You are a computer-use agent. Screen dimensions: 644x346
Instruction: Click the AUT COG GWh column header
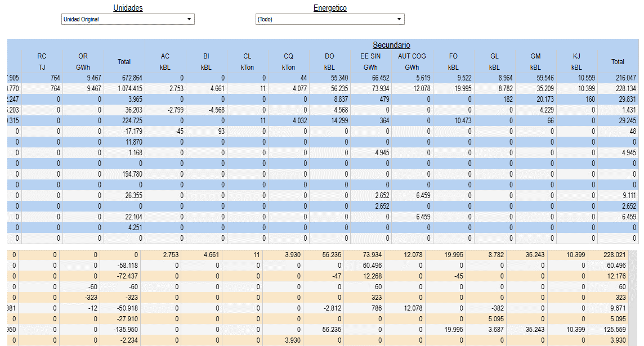412,61
